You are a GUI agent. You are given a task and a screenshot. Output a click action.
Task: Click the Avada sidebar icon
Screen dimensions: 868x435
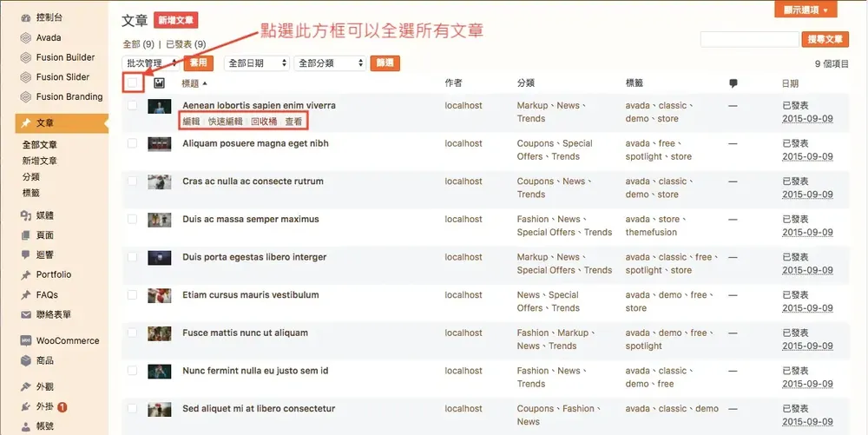coord(25,37)
